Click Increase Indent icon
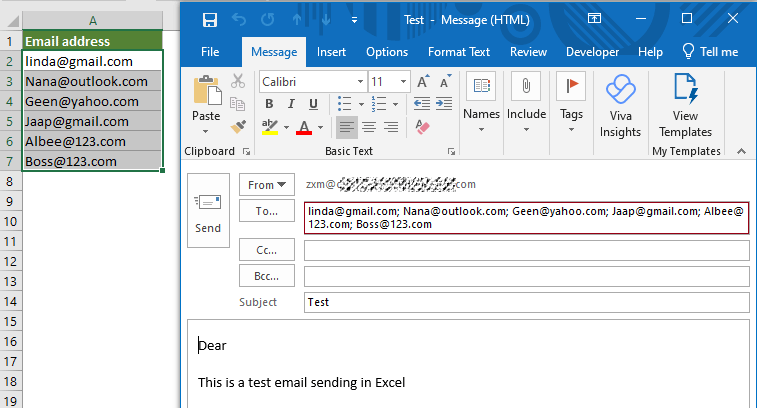 (444, 104)
